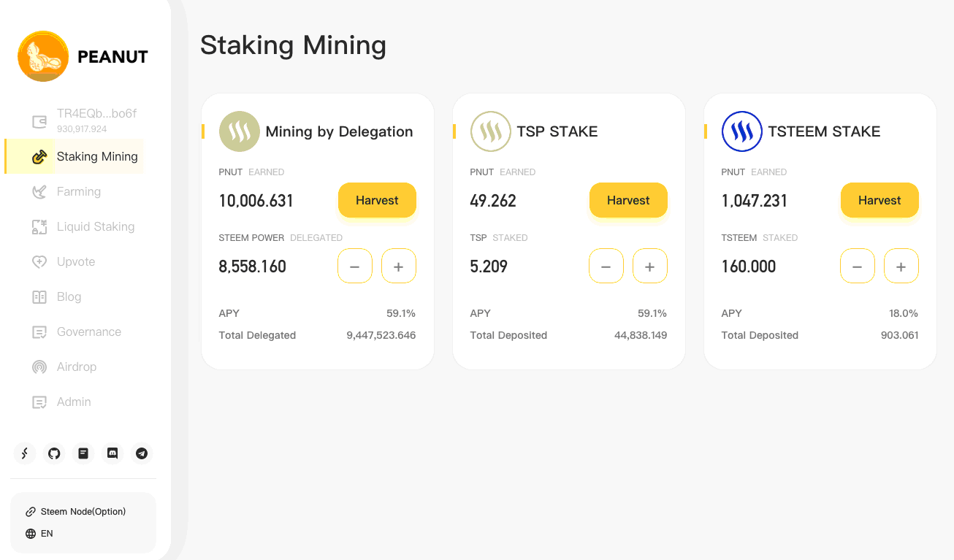The image size is (954, 560).
Task: Click the Staking Mining pickaxe icon
Action: [39, 156]
